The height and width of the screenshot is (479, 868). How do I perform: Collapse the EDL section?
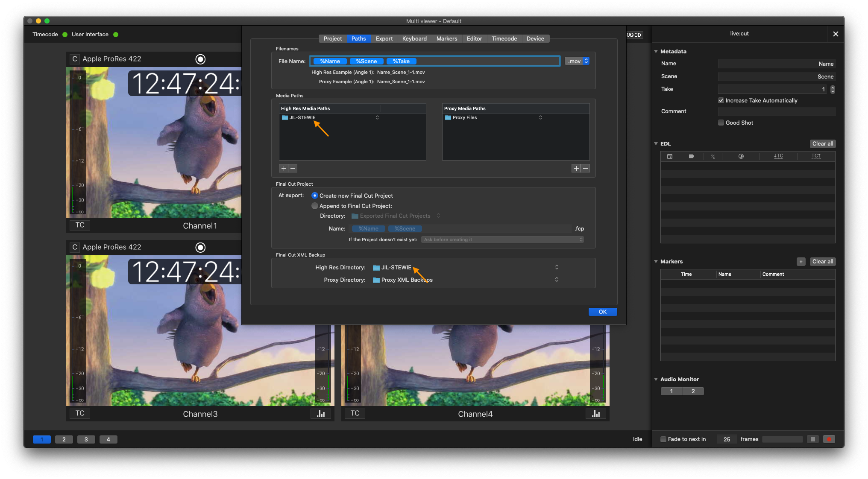coord(656,143)
